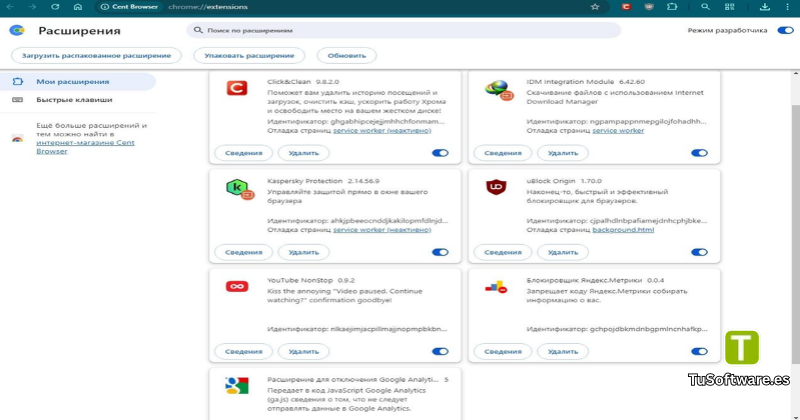Click the IDM Integration Module card icon
800x420 pixels.
[498, 90]
